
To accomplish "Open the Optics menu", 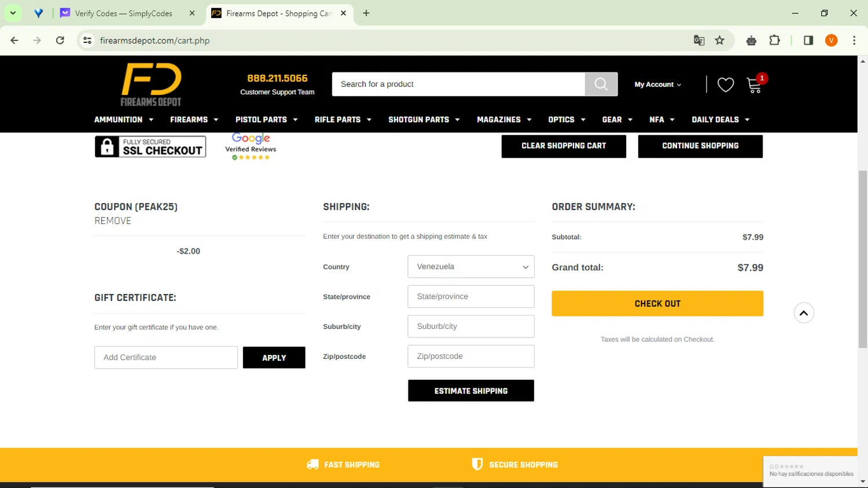I will coord(567,120).
